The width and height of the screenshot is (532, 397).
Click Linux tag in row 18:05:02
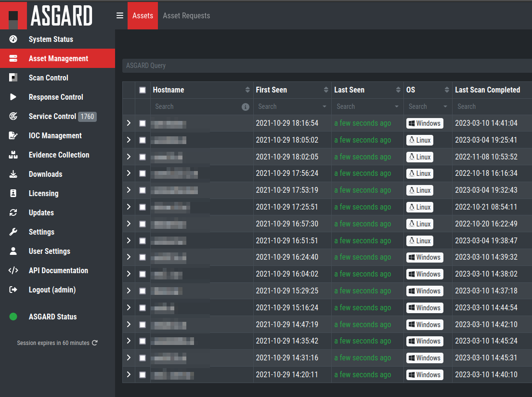[x=420, y=140]
